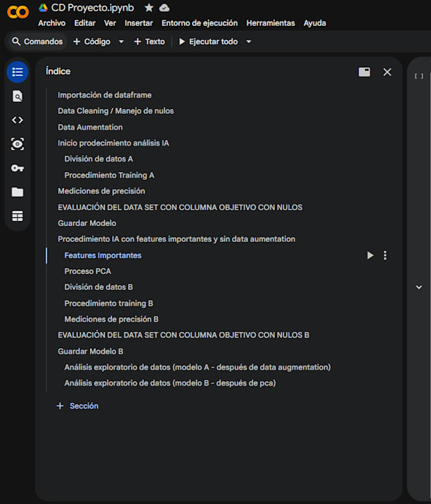This screenshot has height=504, width=431.
Task: Go to Data Cleaning / Manejo de nulos
Action: pos(116,111)
